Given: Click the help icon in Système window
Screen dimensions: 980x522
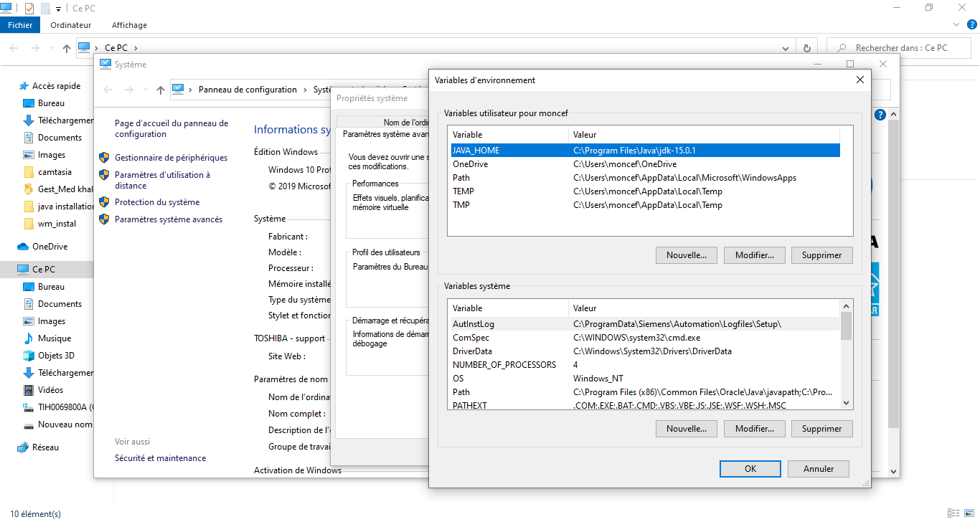Looking at the screenshot, I should tap(880, 115).
